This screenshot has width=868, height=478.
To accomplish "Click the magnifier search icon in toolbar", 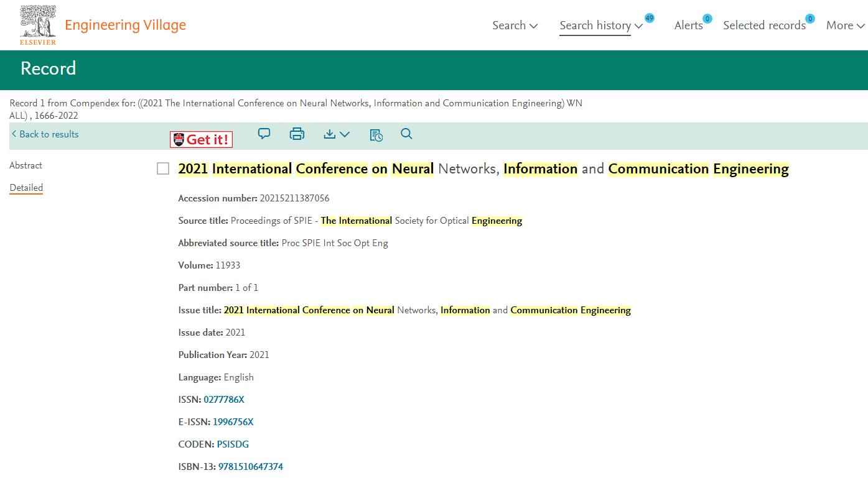I will pos(407,134).
